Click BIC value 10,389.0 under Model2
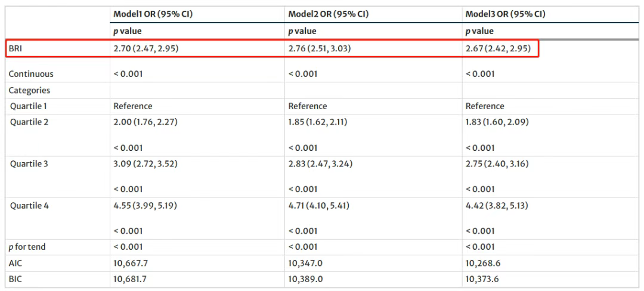Image resolution: width=644 pixels, height=291 pixels. click(305, 279)
